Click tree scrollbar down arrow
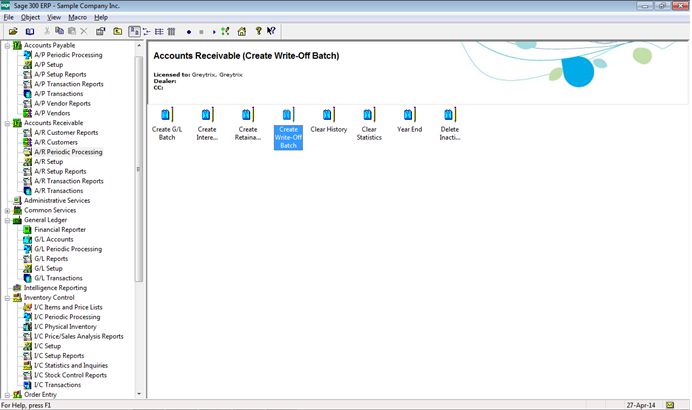The image size is (692, 410). 139,394
